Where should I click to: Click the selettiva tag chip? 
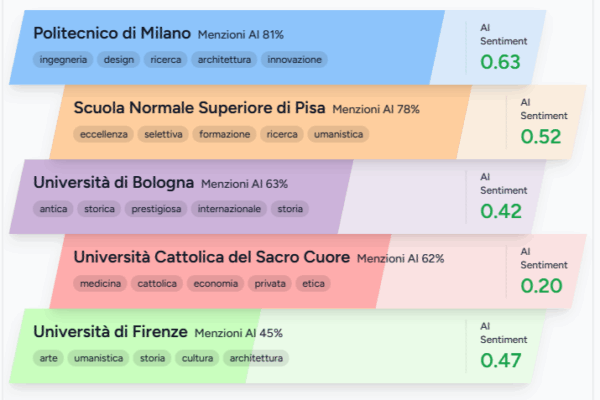coord(163,134)
